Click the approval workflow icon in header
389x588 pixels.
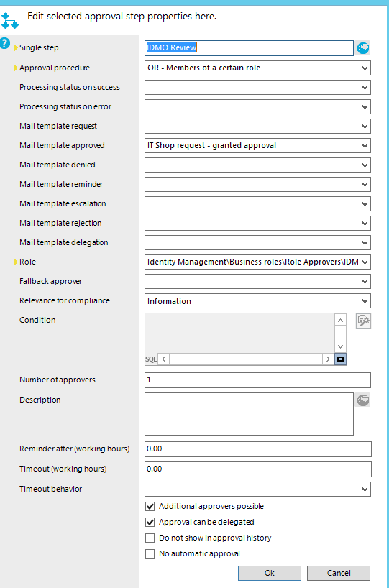[9, 20]
